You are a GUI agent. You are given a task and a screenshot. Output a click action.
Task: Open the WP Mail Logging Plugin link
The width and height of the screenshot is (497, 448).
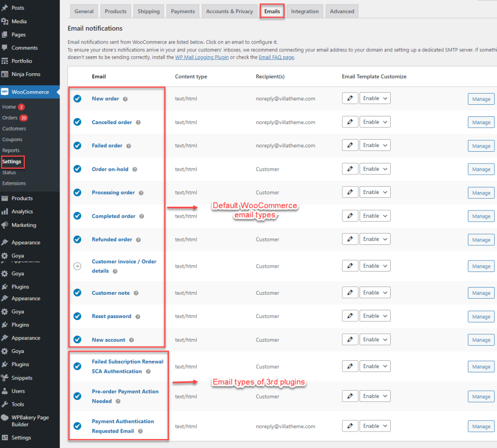tap(201, 57)
